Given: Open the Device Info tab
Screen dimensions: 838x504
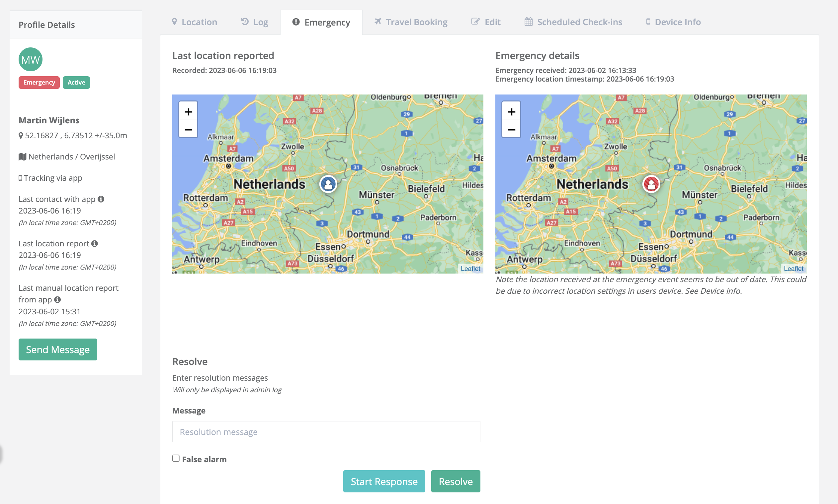Looking at the screenshot, I should point(673,22).
